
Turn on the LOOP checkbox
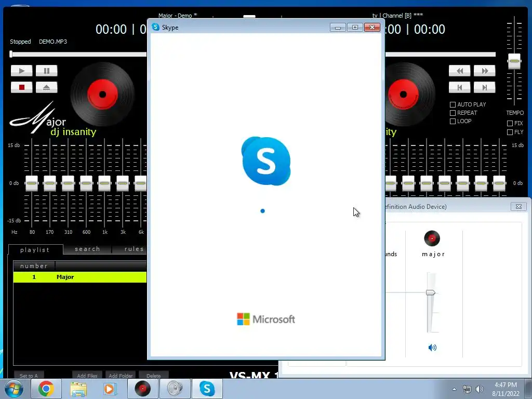tap(453, 121)
